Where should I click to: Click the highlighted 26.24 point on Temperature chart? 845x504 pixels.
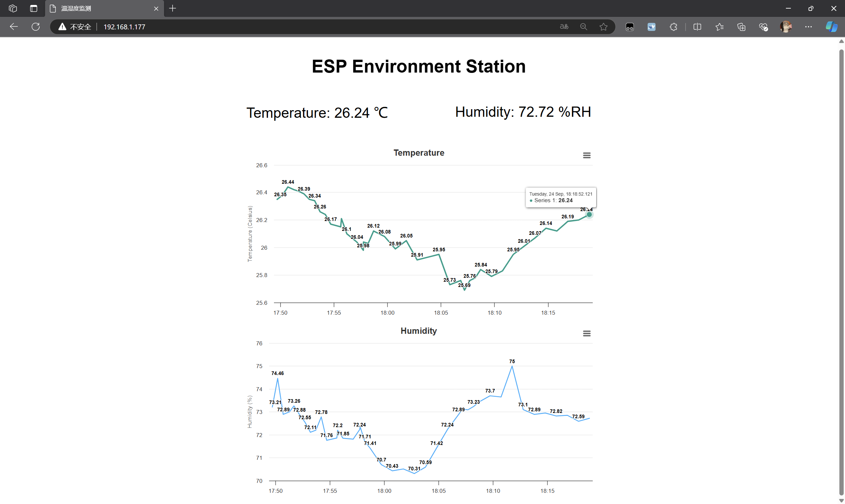point(589,214)
